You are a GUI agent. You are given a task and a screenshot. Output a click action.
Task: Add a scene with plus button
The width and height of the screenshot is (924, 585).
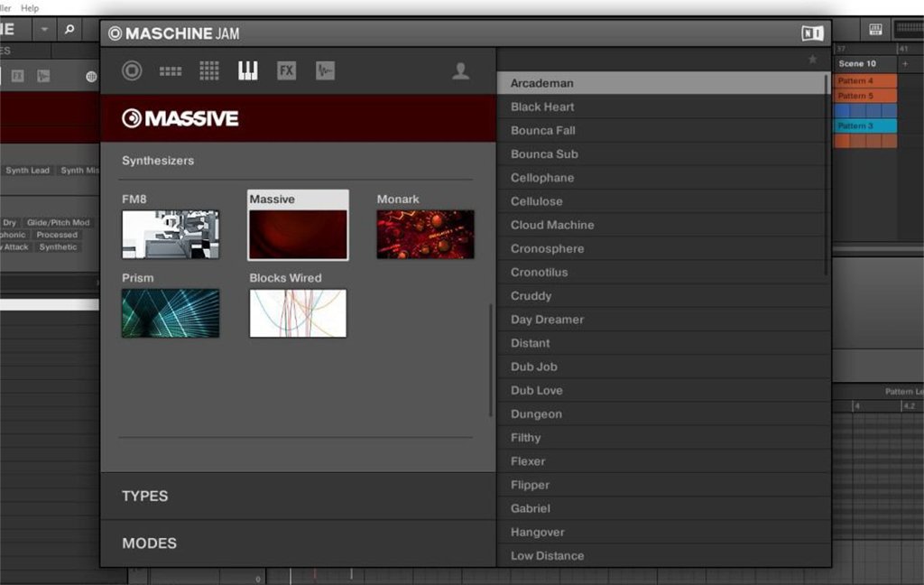point(905,64)
